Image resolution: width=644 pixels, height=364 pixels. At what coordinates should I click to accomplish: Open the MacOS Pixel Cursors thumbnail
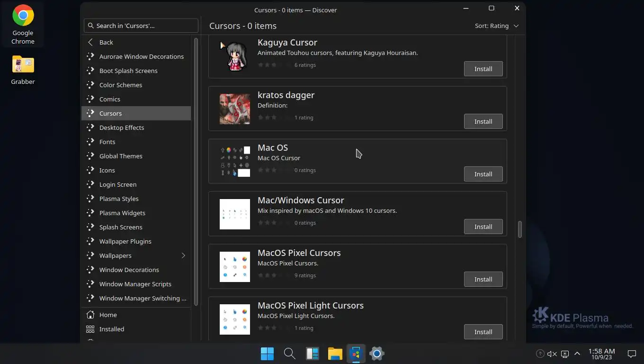coord(235,267)
